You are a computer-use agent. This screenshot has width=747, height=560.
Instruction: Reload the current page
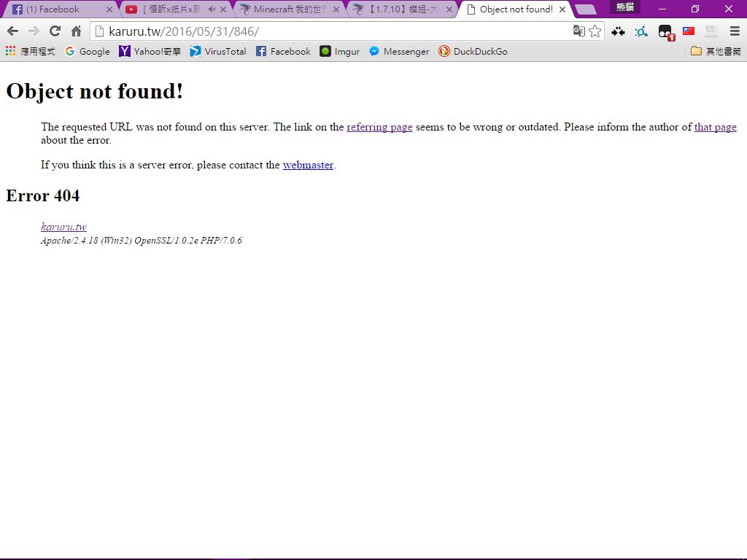coord(55,31)
